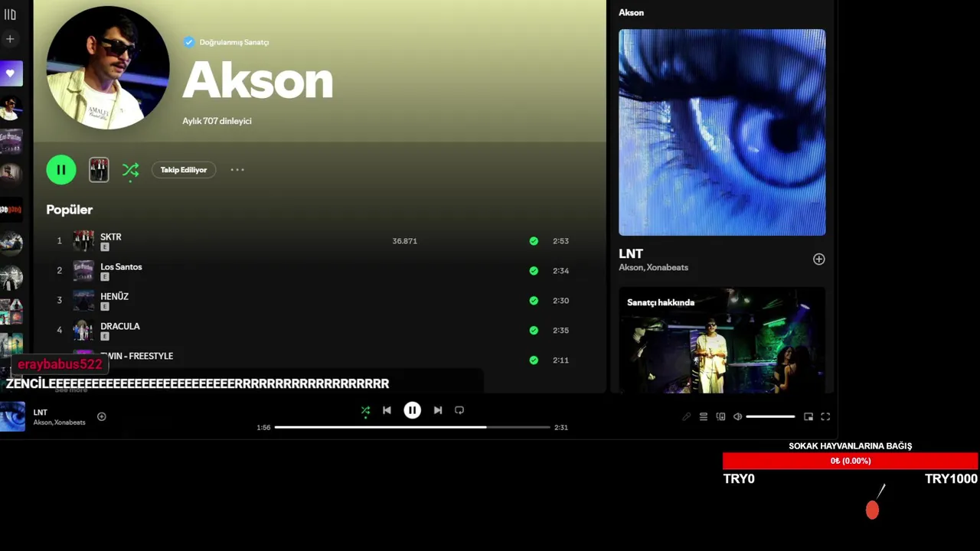Click the Los Santos album cover thumbnail
This screenshot has width=980, height=551.
pyautogui.click(x=83, y=271)
